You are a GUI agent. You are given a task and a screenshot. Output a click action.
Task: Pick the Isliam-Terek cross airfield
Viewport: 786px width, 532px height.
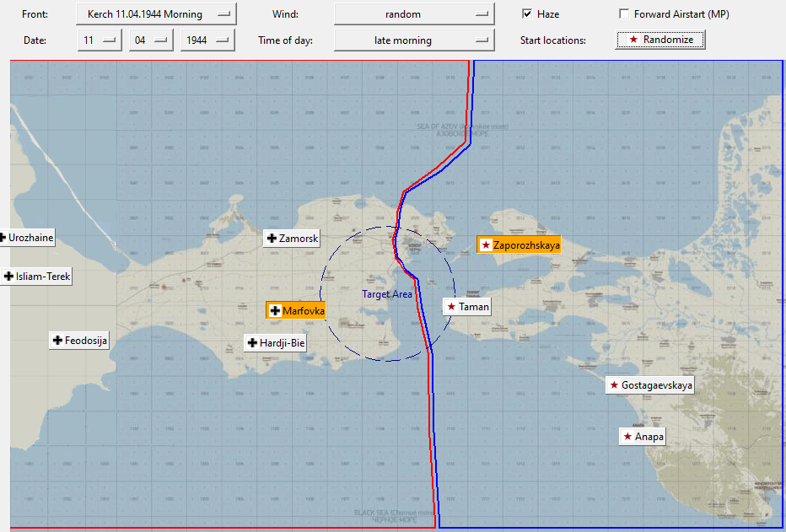coord(36,276)
